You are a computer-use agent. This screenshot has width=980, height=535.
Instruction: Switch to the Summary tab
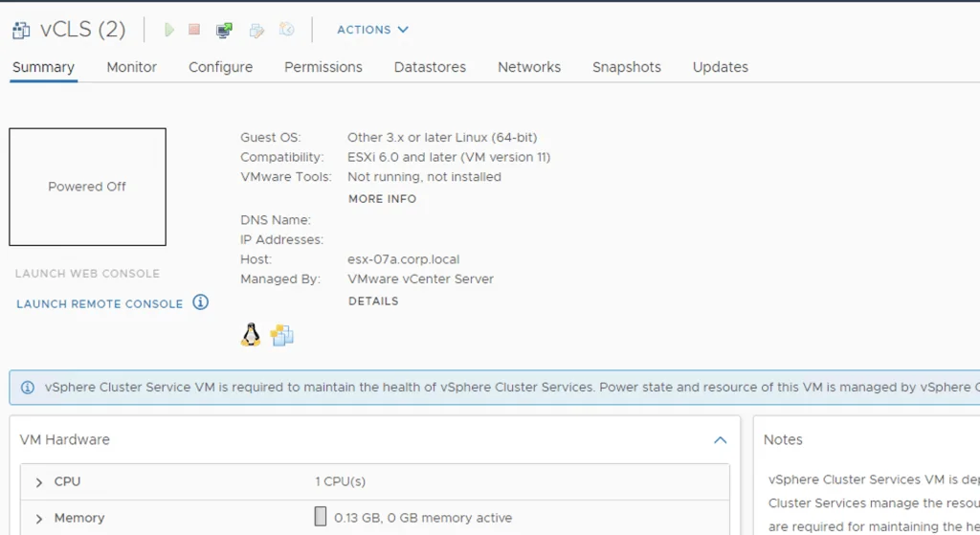44,68
